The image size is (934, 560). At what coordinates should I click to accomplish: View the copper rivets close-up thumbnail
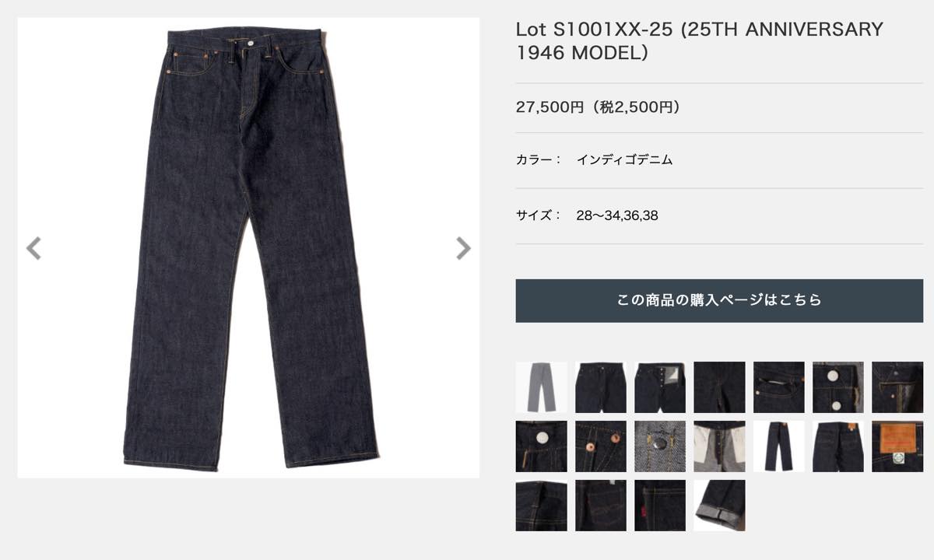tap(600, 446)
